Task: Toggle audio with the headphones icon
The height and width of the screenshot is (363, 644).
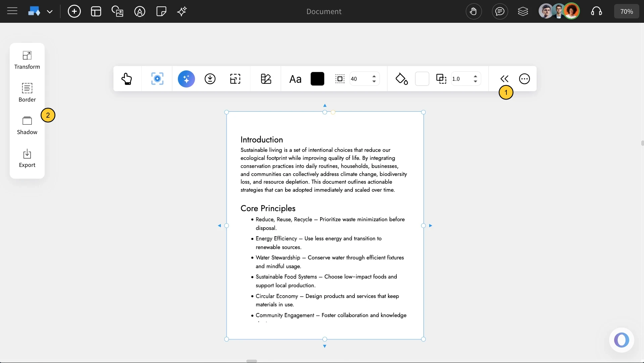Action: point(597,11)
